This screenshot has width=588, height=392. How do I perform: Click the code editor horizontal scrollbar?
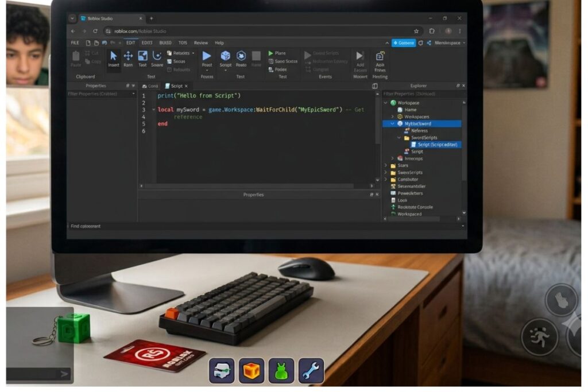tap(249, 186)
